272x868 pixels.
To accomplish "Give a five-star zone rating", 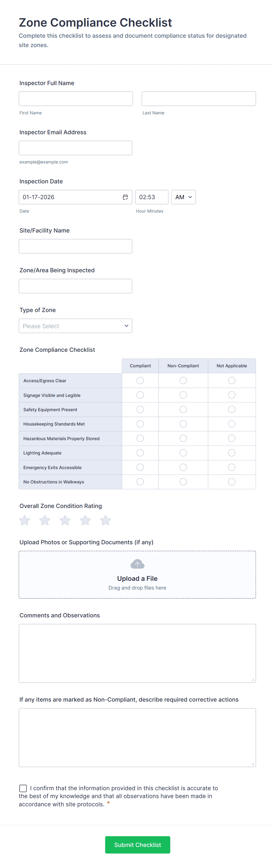I will (106, 520).
